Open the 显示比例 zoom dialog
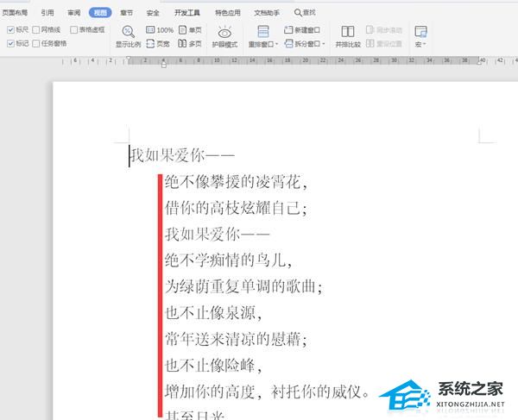This screenshot has width=518, height=420. click(128, 36)
